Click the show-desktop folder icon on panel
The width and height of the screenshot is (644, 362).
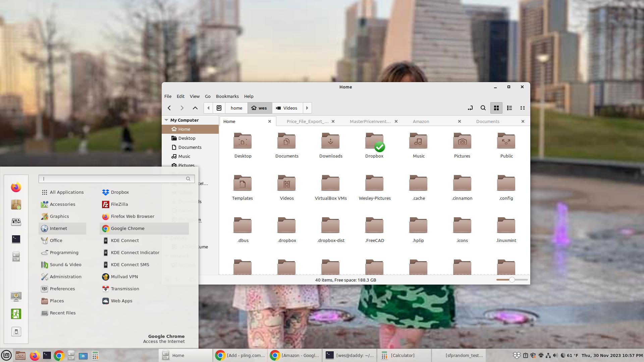pyautogui.click(x=20, y=355)
